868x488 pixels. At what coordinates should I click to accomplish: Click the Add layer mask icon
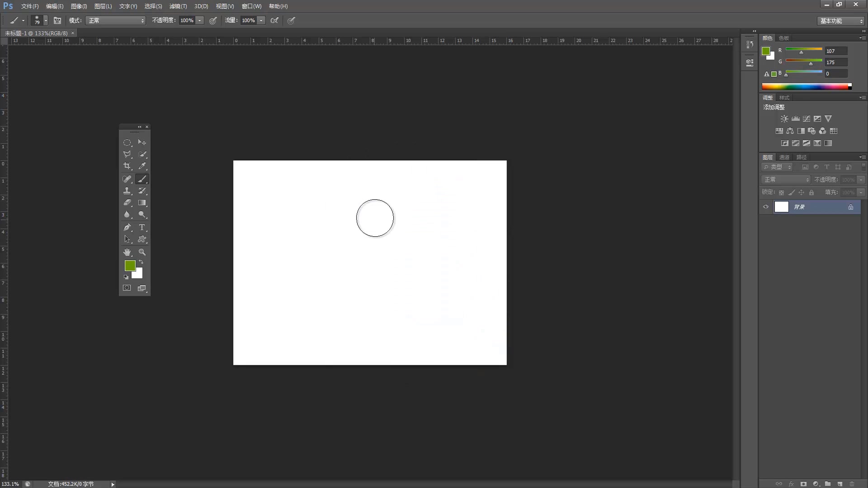point(804,484)
